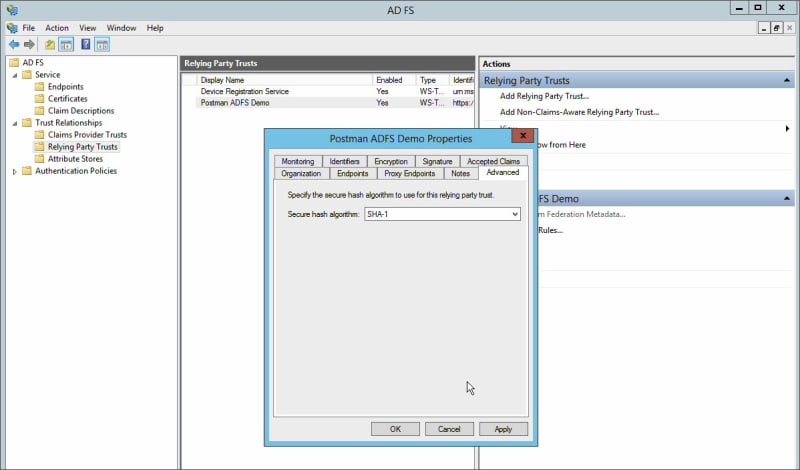Open the Window menu
The width and height of the screenshot is (800, 470).
click(121, 28)
